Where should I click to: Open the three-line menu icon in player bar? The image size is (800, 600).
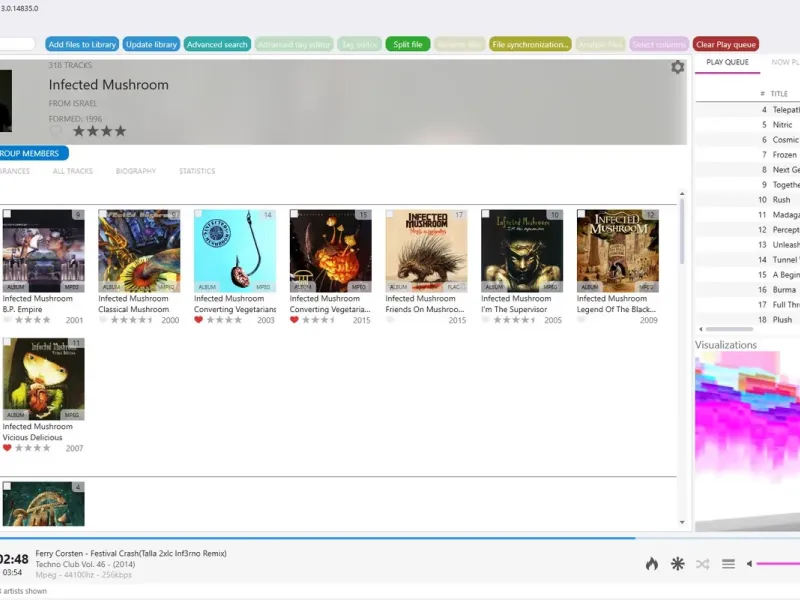tap(728, 564)
